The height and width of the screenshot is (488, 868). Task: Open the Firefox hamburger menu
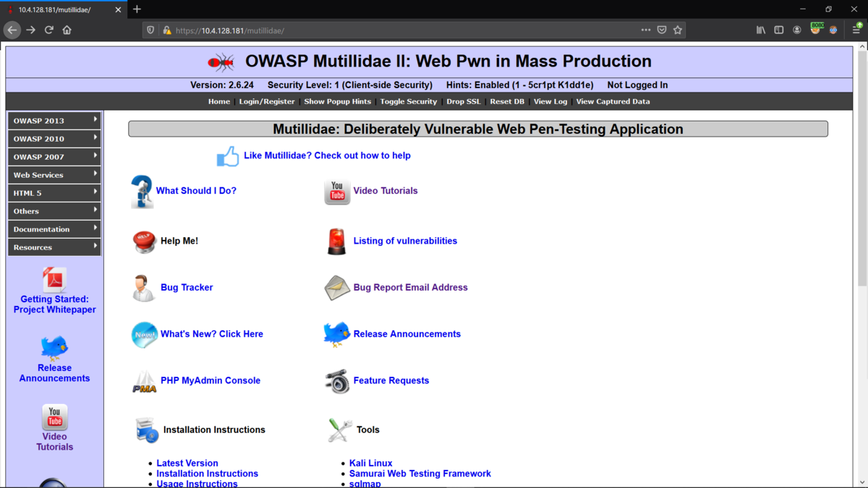click(856, 30)
